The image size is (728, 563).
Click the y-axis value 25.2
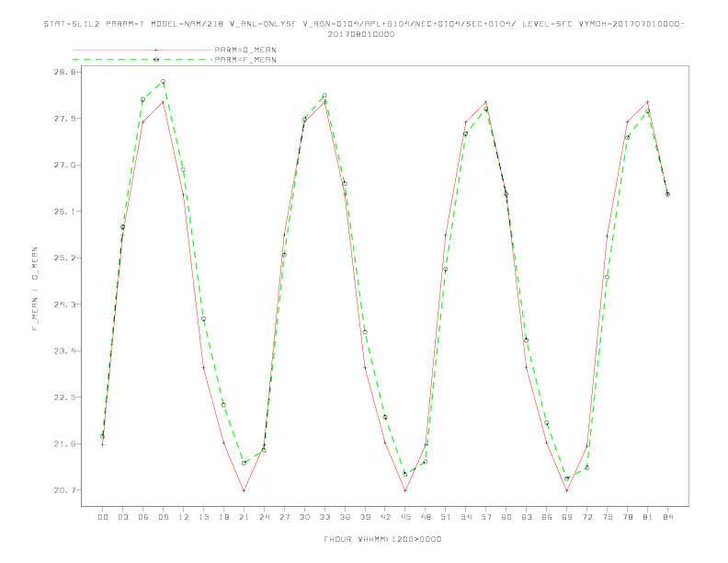(64, 258)
